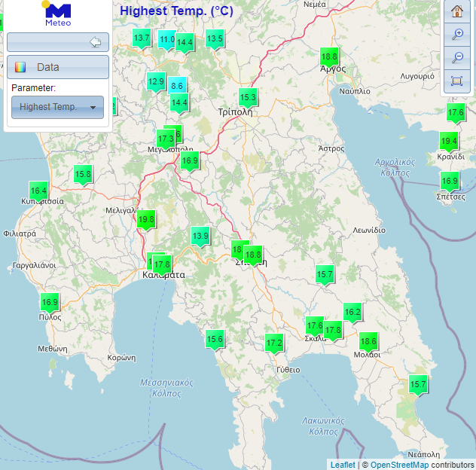The width and height of the screenshot is (476, 470).
Task: Click the home map view icon
Action: [457, 11]
